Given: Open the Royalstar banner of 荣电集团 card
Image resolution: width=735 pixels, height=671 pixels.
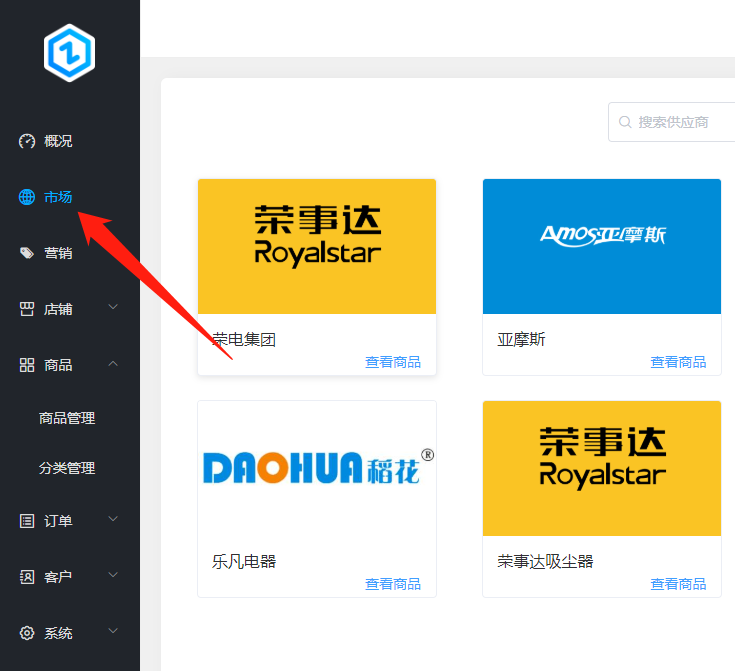Looking at the screenshot, I should tap(317, 246).
